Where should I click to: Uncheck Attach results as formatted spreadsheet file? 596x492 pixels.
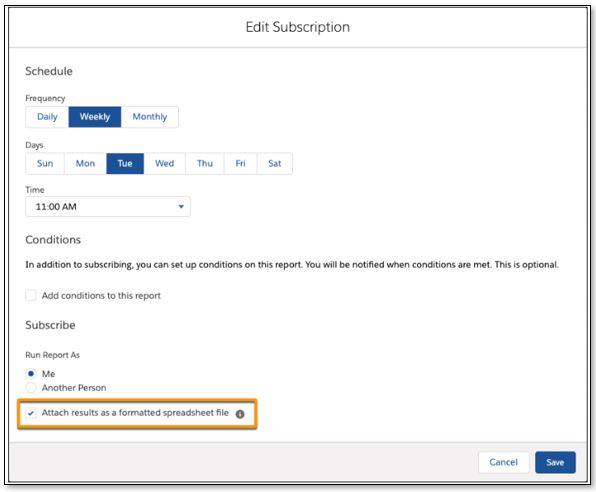coord(31,413)
